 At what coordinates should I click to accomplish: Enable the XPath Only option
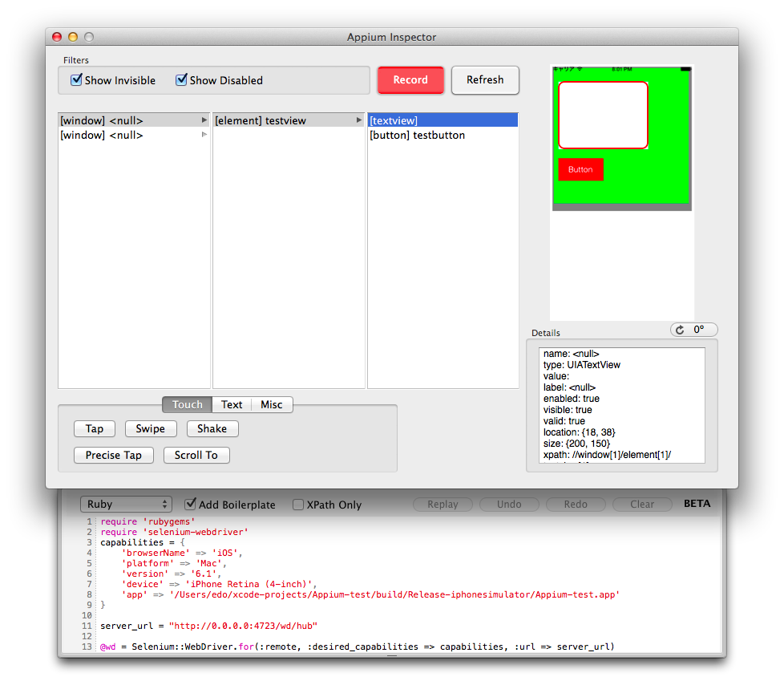pos(297,505)
